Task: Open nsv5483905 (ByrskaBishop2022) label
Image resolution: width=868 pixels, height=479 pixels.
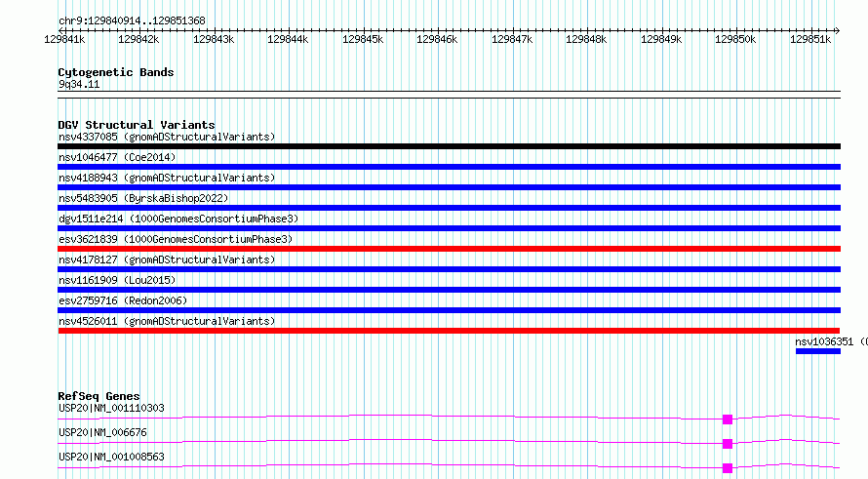Action: [143, 198]
